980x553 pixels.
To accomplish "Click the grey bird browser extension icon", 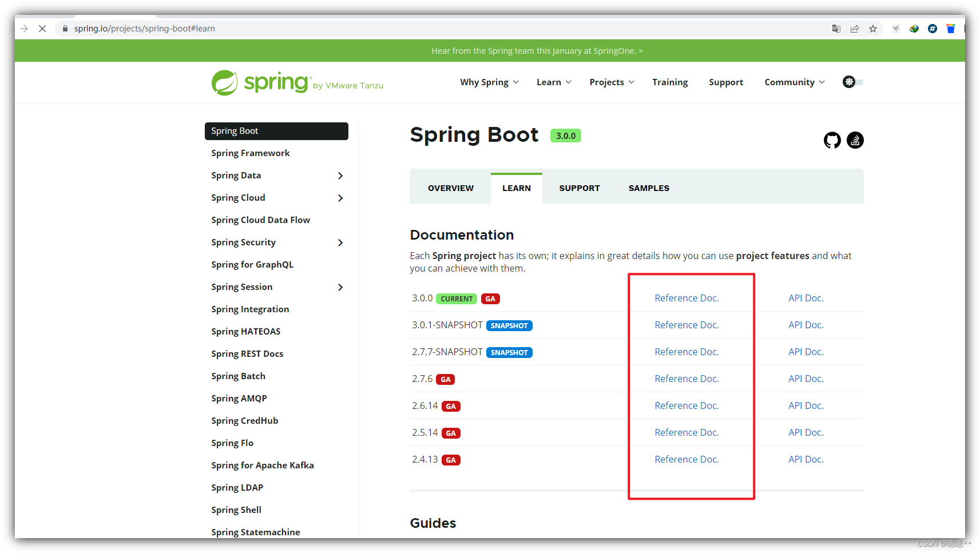I will coord(896,29).
